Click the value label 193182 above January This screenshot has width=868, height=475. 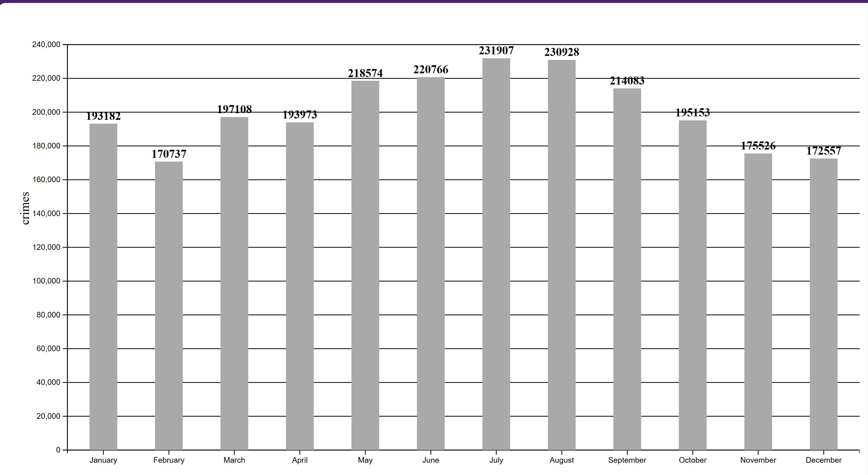(x=103, y=116)
